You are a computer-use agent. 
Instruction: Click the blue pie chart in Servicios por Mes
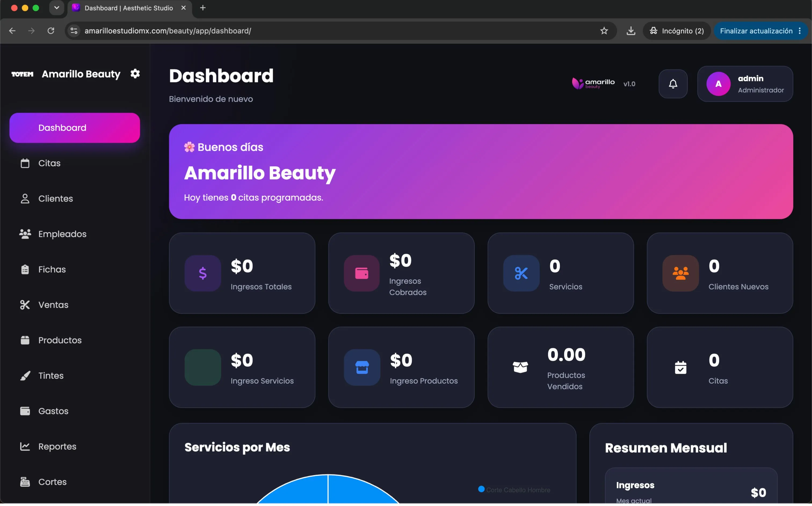click(328, 489)
